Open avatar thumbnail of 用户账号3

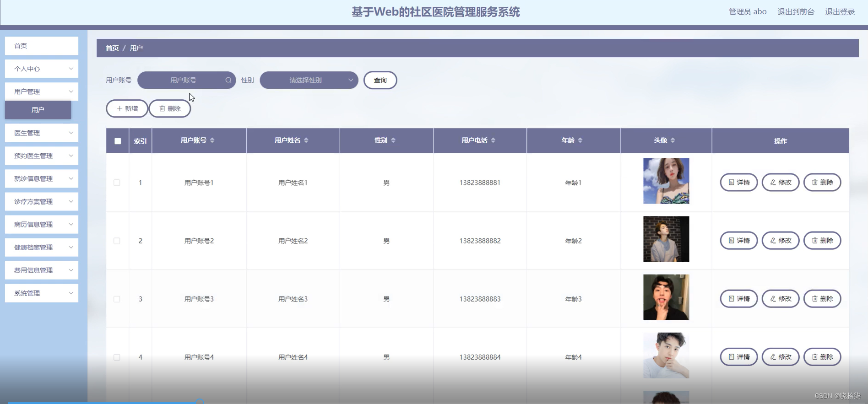point(666,297)
